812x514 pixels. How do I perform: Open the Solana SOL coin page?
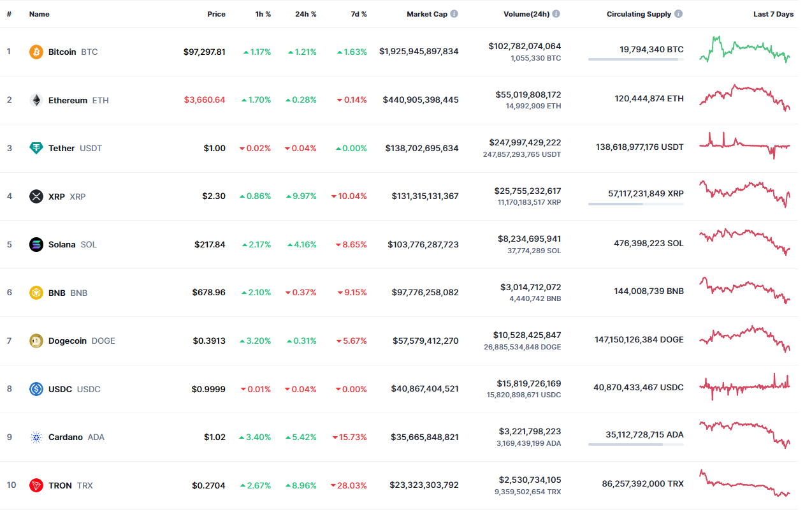(x=73, y=244)
